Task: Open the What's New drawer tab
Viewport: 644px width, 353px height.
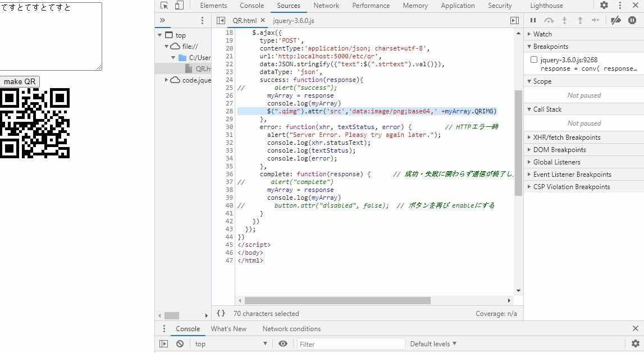Action: [229, 328]
